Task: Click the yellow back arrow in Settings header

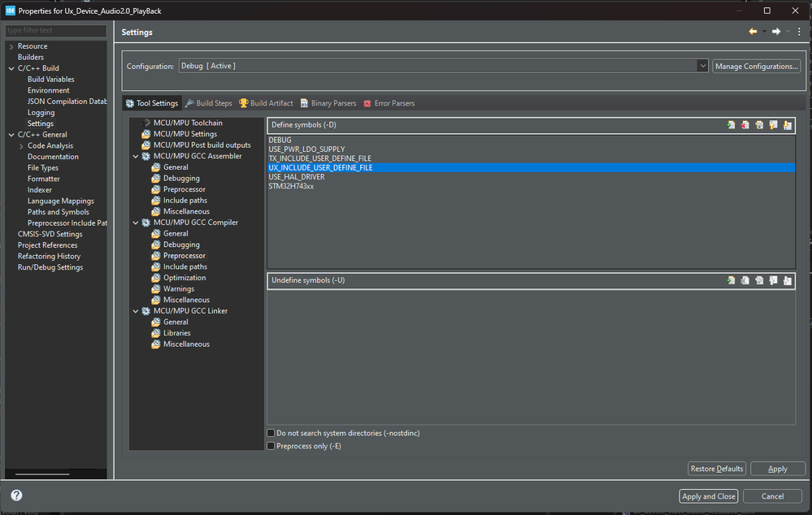Action: tap(753, 32)
